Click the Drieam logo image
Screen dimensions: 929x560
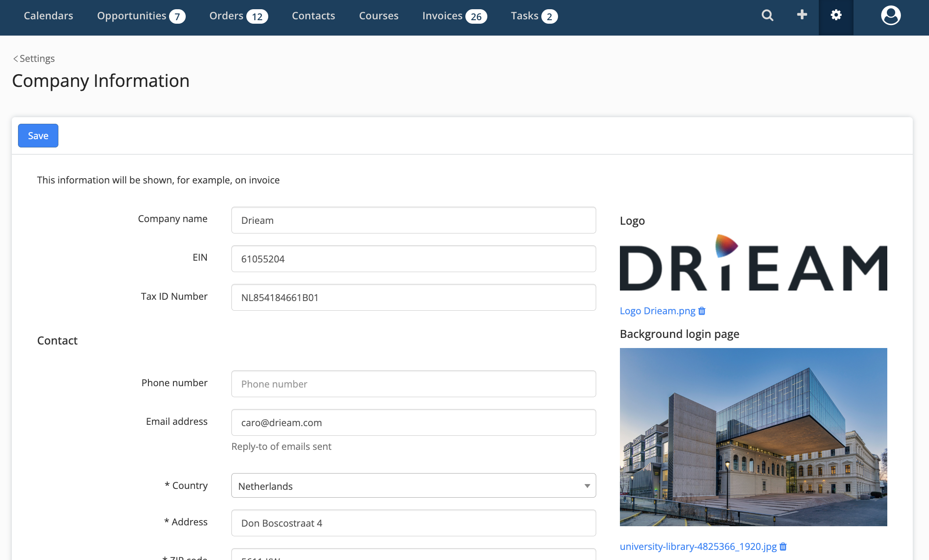tap(753, 262)
